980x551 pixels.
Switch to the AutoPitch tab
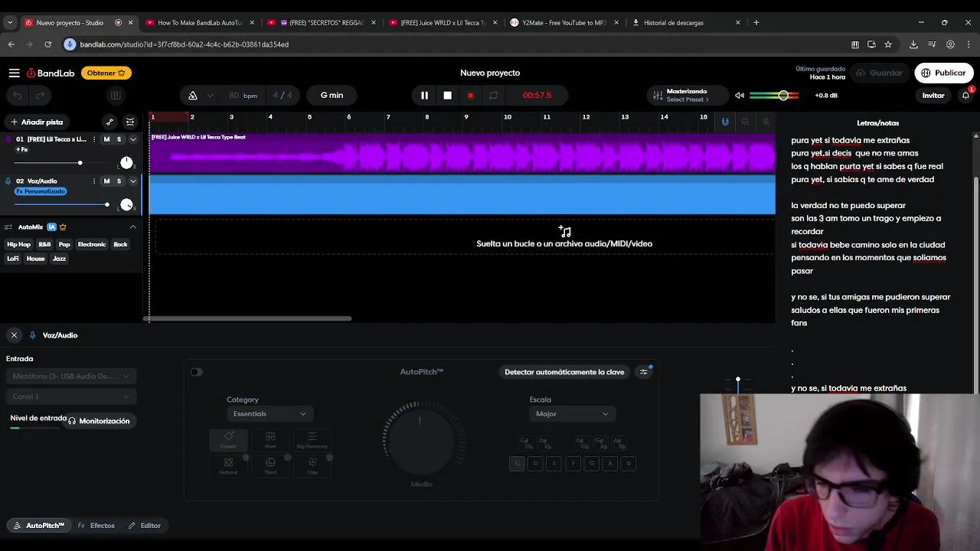(39, 526)
